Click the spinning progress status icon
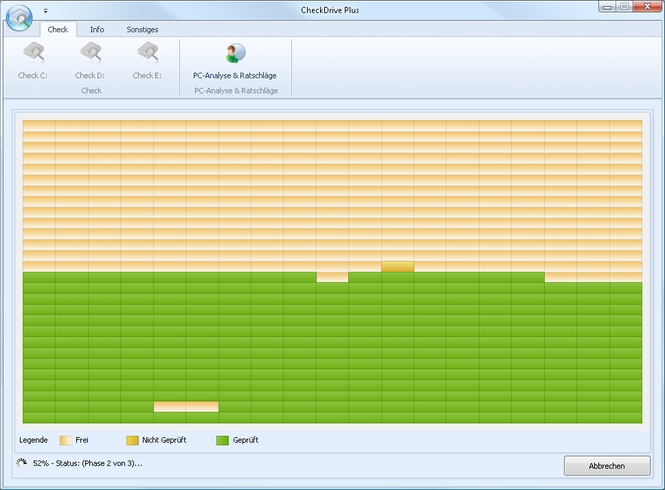The width and height of the screenshot is (665, 490). pyautogui.click(x=21, y=462)
